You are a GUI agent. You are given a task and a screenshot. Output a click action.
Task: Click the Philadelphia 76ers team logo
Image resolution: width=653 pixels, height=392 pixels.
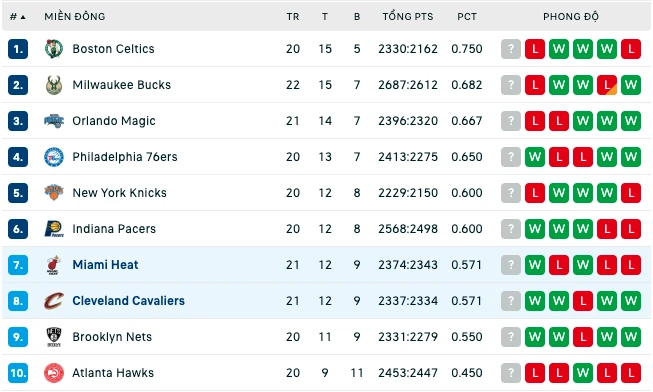click(54, 157)
